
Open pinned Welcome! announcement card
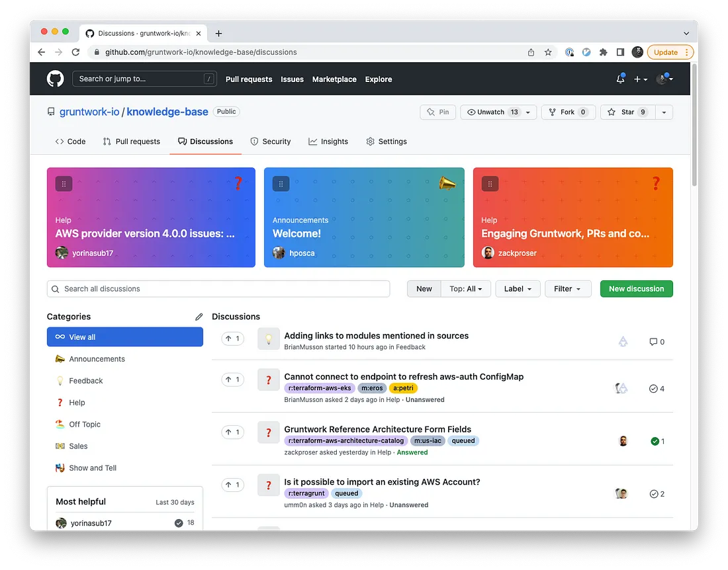coord(364,217)
